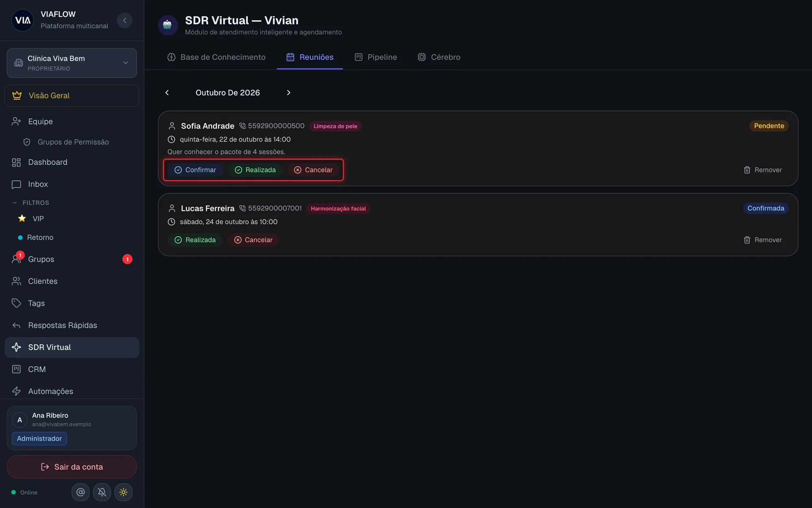Toggle light theme with sun icon

tap(123, 492)
